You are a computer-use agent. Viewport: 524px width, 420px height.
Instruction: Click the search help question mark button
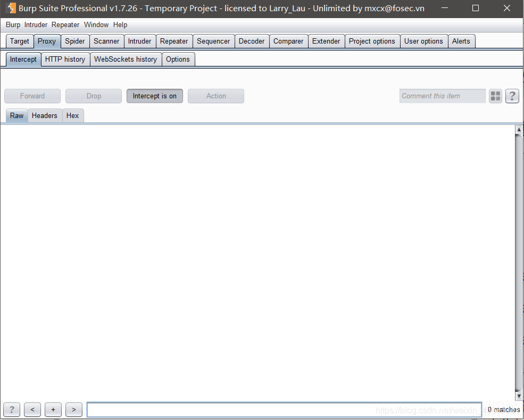point(12,409)
